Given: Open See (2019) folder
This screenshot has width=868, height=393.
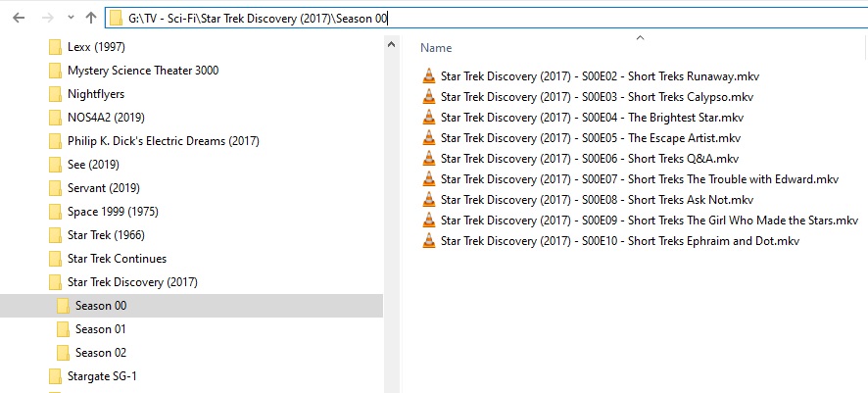Looking at the screenshot, I should (x=93, y=165).
